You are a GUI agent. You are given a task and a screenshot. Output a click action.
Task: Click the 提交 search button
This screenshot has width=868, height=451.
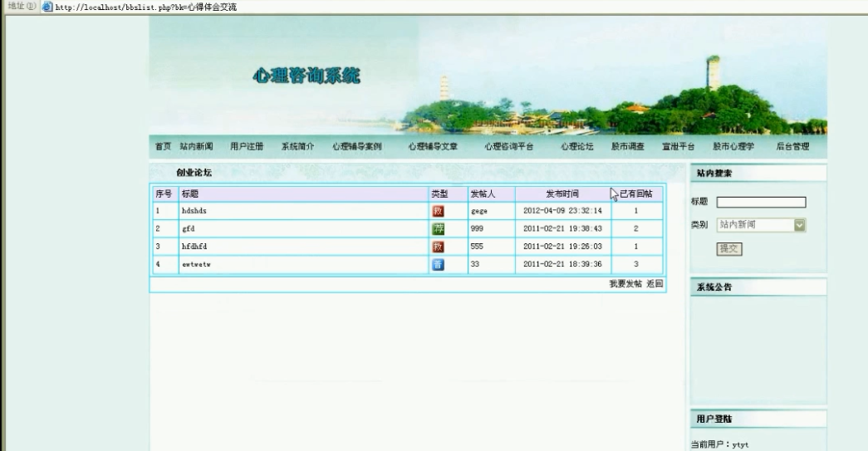pos(729,249)
